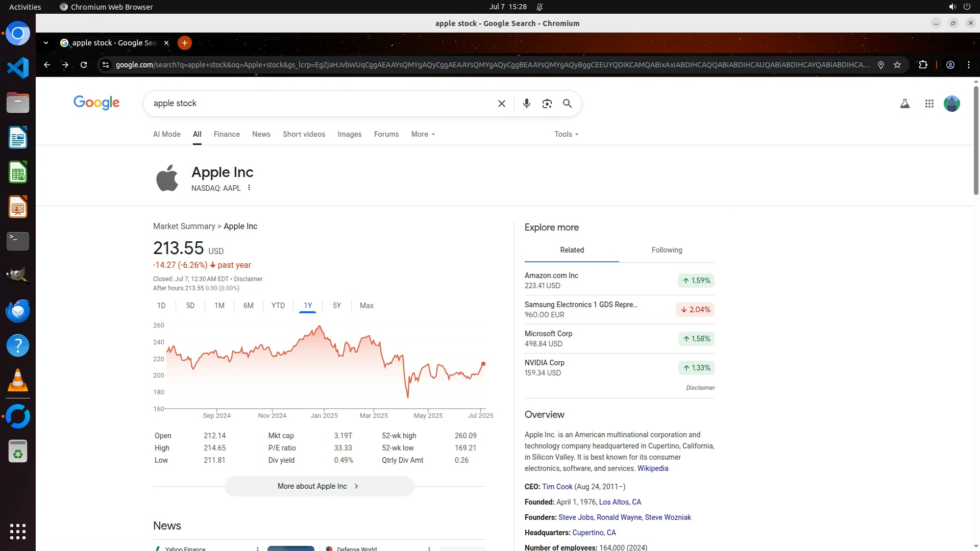
Task: Switch to the Finance search tab
Action: pos(227,134)
